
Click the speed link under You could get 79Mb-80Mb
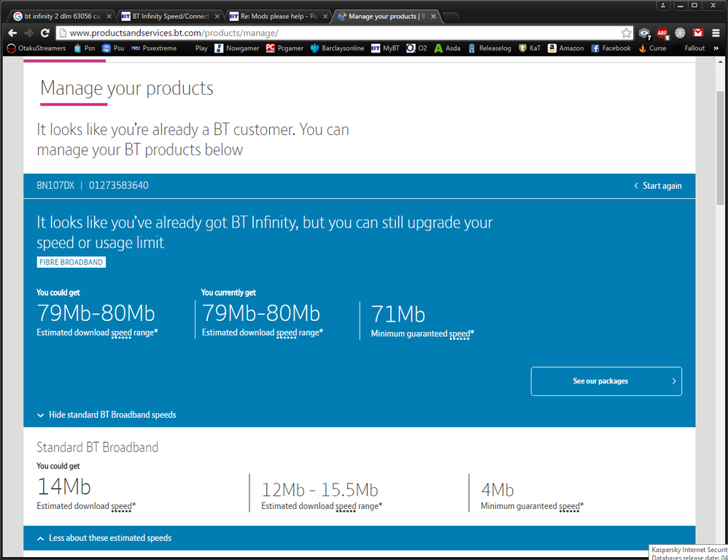click(121, 332)
